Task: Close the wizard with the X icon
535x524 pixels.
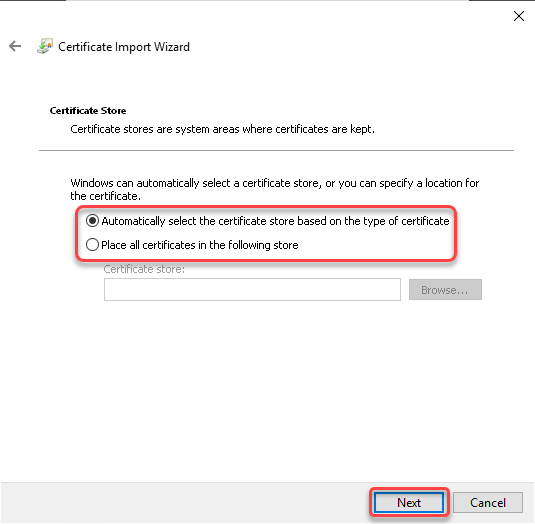Action: pos(519,16)
